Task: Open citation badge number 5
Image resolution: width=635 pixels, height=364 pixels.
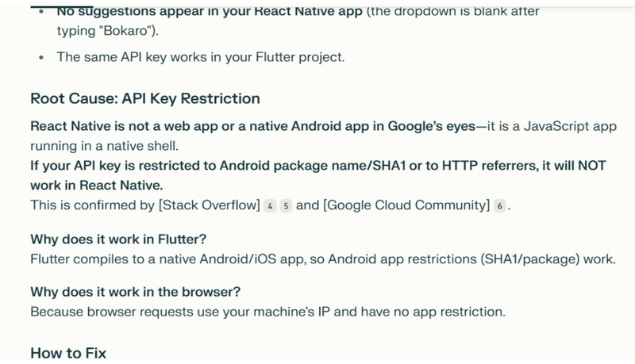Action: [x=286, y=206]
